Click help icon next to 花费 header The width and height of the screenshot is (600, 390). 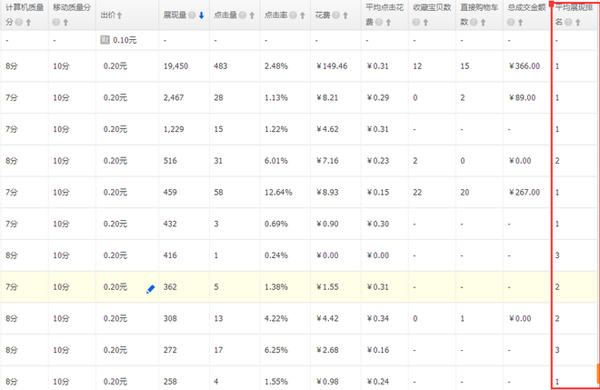pyautogui.click(x=336, y=15)
